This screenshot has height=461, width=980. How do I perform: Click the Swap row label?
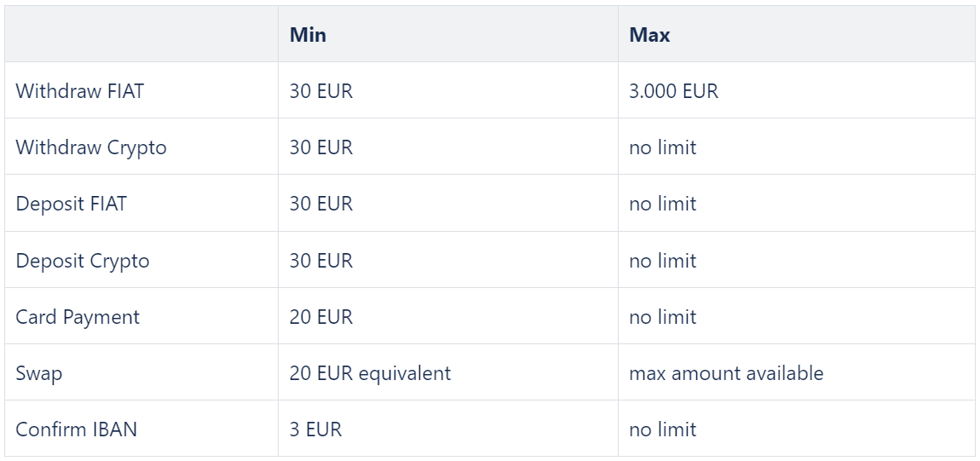(38, 373)
